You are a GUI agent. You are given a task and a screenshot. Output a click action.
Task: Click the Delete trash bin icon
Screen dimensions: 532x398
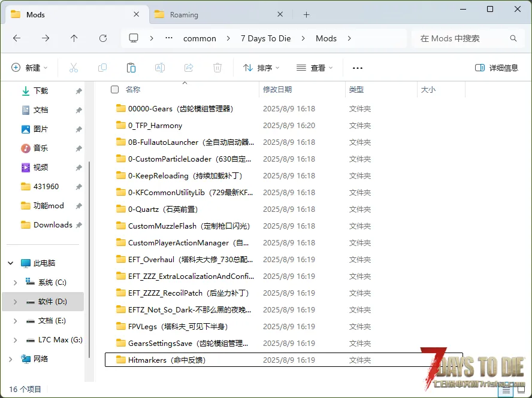pos(217,68)
